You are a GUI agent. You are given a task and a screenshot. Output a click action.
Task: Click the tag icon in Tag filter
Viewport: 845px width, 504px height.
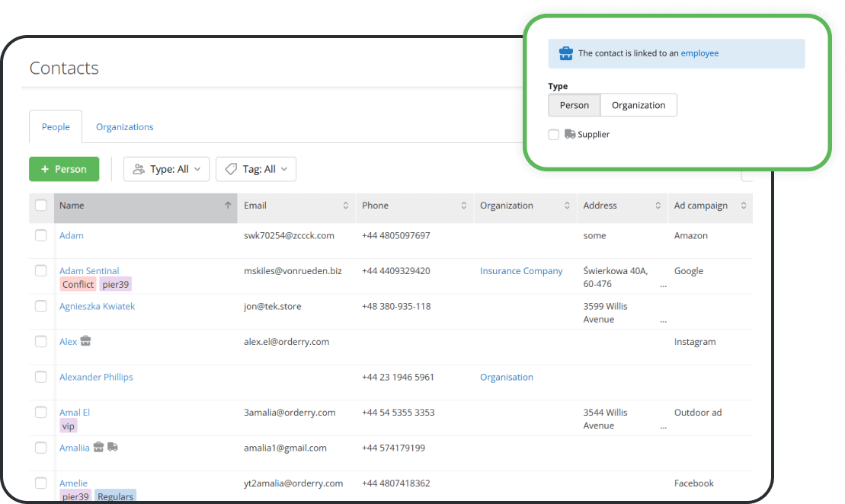pos(231,168)
